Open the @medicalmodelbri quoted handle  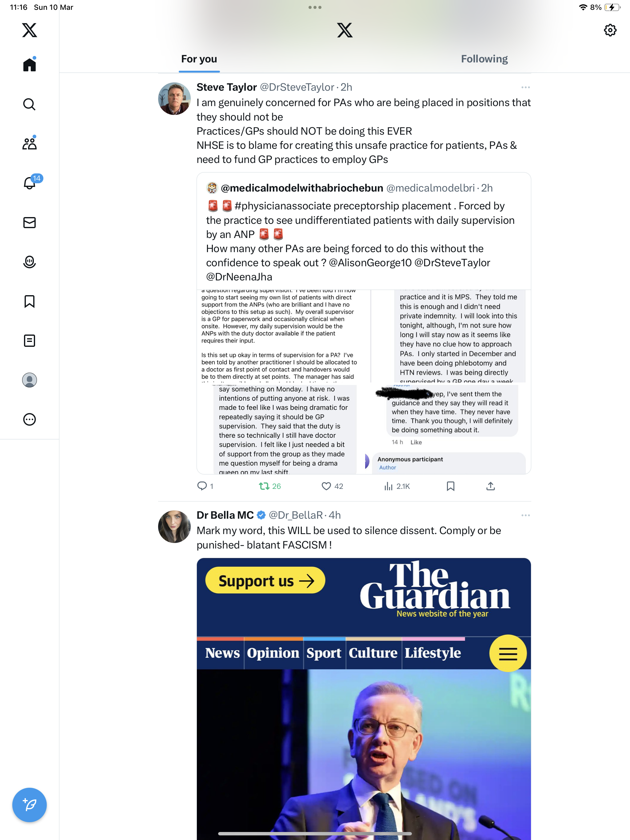[x=431, y=188]
